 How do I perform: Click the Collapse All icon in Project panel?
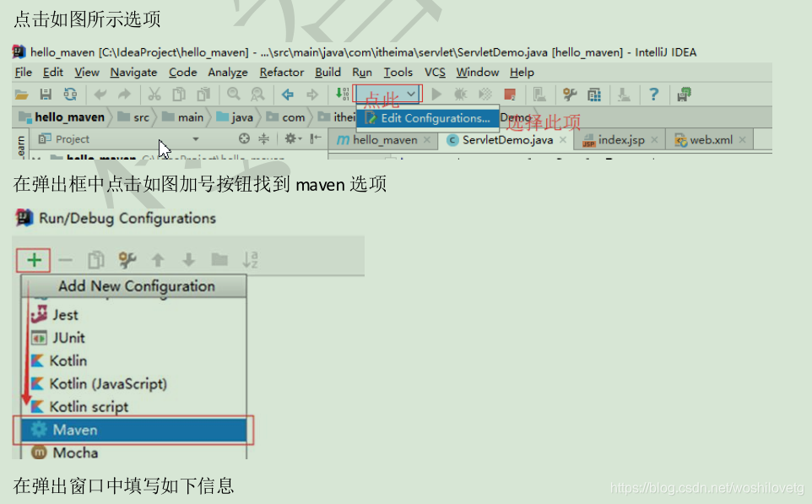tap(263, 138)
